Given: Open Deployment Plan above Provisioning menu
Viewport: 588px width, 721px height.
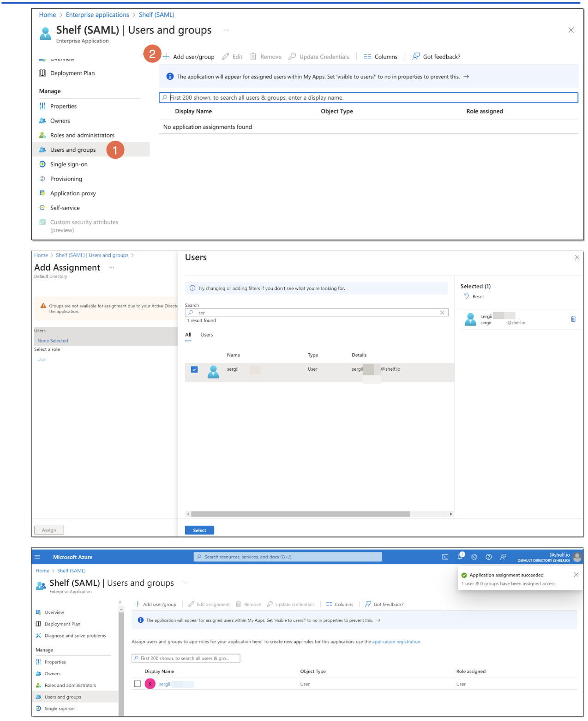Looking at the screenshot, I should click(72, 73).
